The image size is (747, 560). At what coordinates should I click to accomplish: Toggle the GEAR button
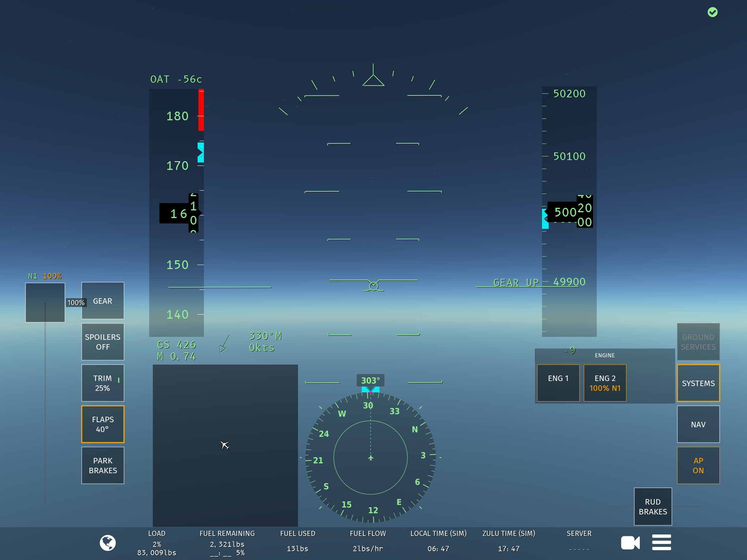pos(102,301)
